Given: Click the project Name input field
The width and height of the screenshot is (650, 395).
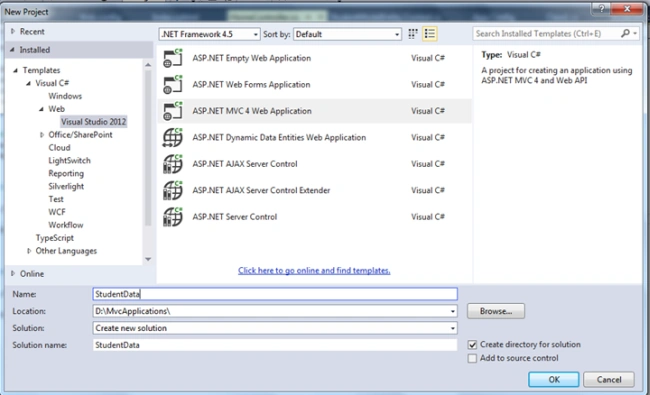Looking at the screenshot, I should 275,294.
